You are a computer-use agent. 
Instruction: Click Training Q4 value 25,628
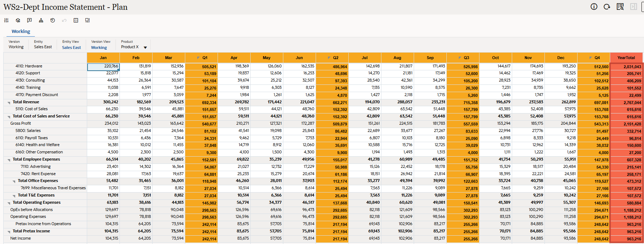[594, 88]
